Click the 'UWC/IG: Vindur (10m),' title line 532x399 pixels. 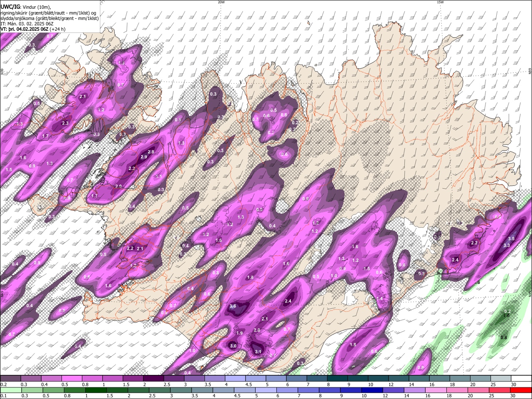pyautogui.click(x=26, y=7)
